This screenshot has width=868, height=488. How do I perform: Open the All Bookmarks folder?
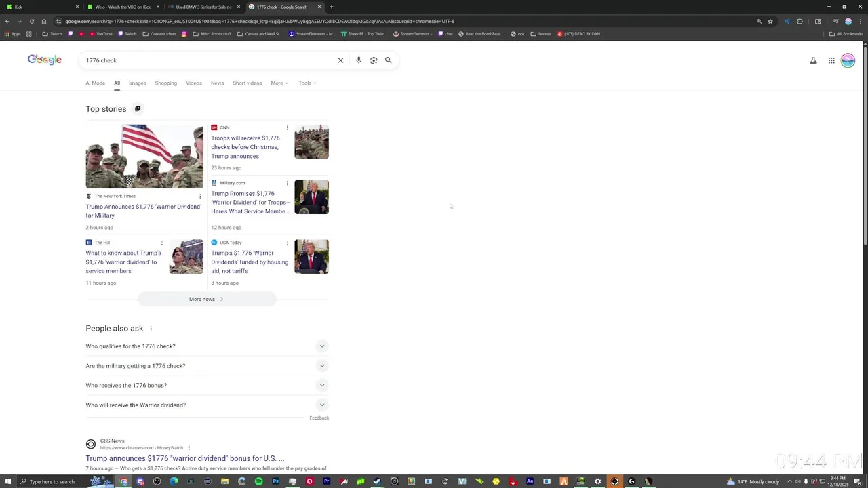(846, 34)
